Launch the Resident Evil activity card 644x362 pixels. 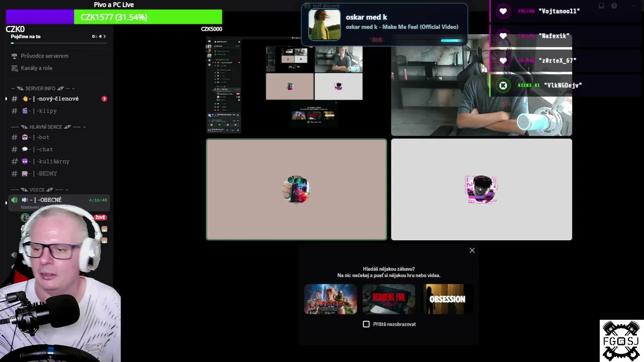tap(389, 299)
